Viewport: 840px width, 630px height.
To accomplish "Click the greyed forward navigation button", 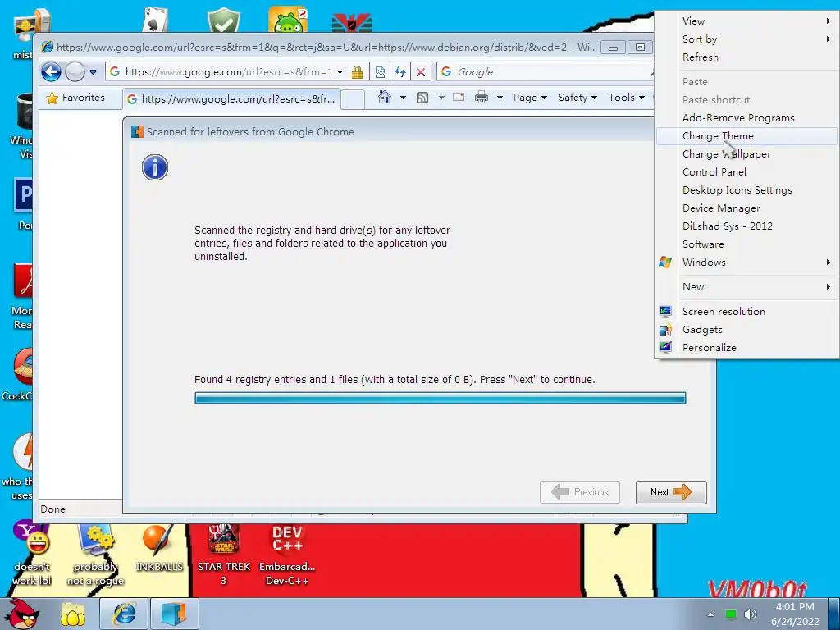I will [x=75, y=71].
